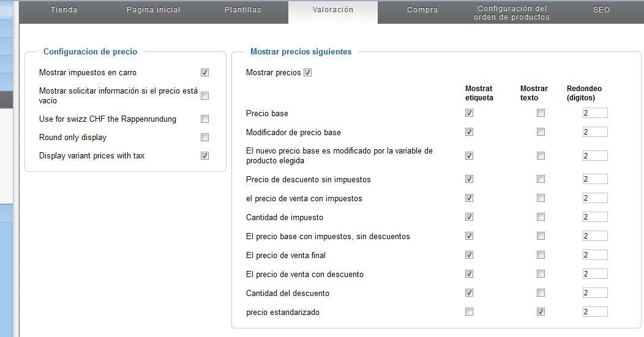Image resolution: width=644 pixels, height=337 pixels.
Task: Focus rounding digits field for Cantidad del descuento
Action: coord(595,293)
